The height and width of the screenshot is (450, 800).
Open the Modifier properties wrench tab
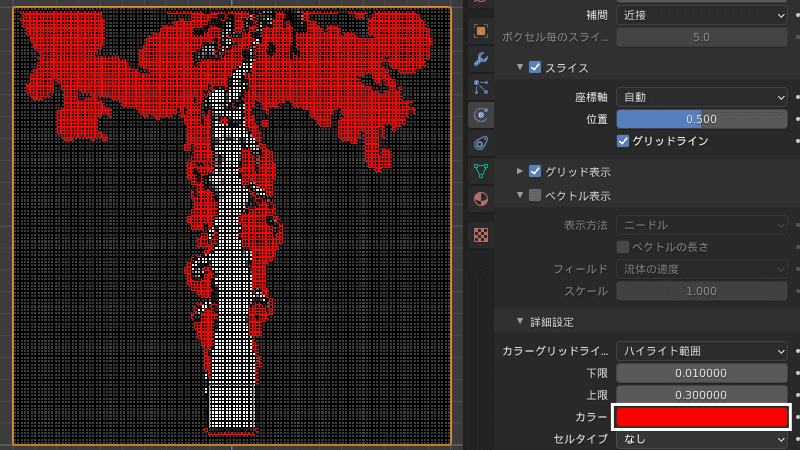(481, 59)
